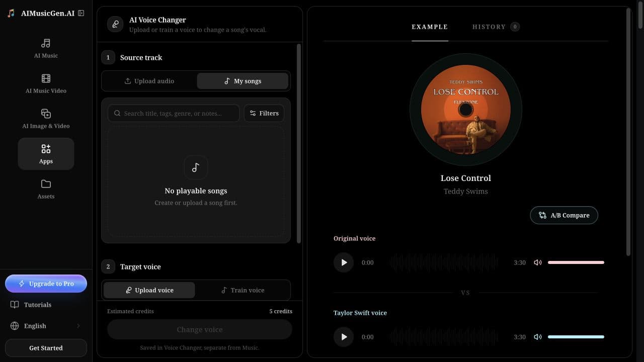
Task: Click the 'Teddy Swims' artist name
Action: point(466,191)
